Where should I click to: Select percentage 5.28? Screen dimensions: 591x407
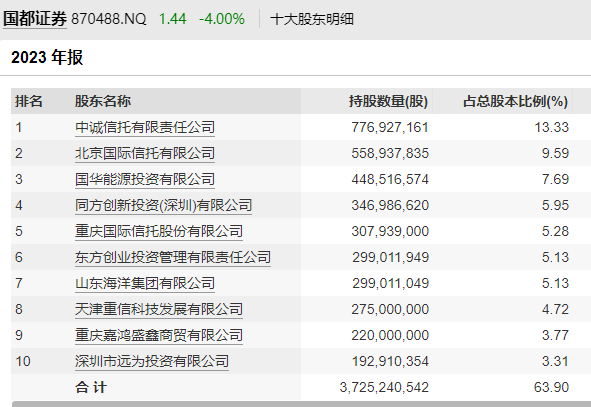[x=555, y=231]
